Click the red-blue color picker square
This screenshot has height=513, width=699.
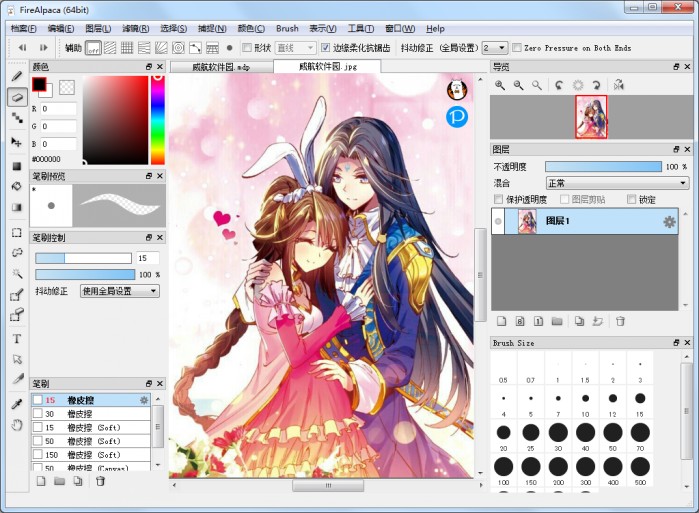pos(116,120)
